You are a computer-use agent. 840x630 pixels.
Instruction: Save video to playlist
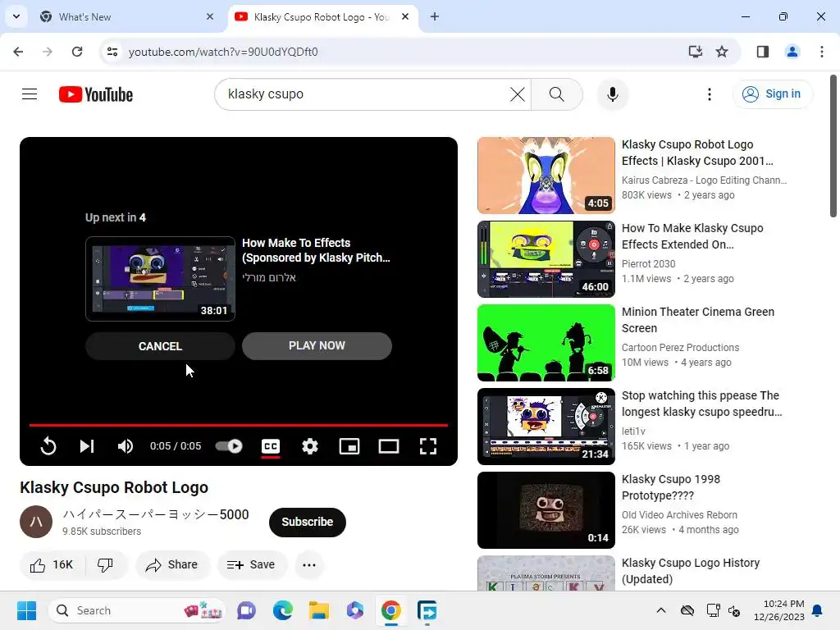point(252,564)
